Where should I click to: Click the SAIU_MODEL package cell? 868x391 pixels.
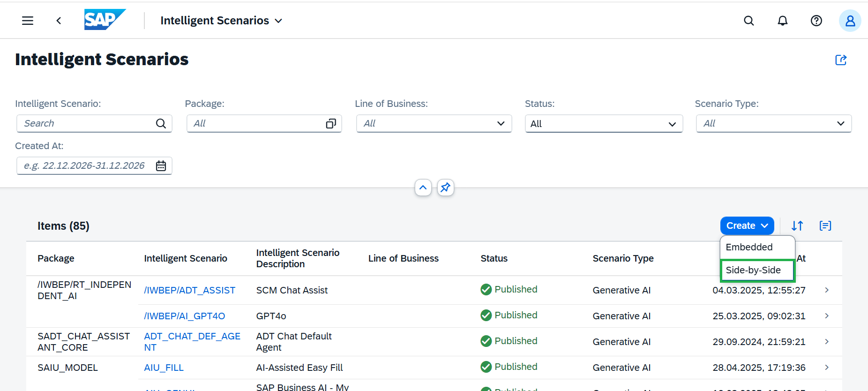pos(67,368)
